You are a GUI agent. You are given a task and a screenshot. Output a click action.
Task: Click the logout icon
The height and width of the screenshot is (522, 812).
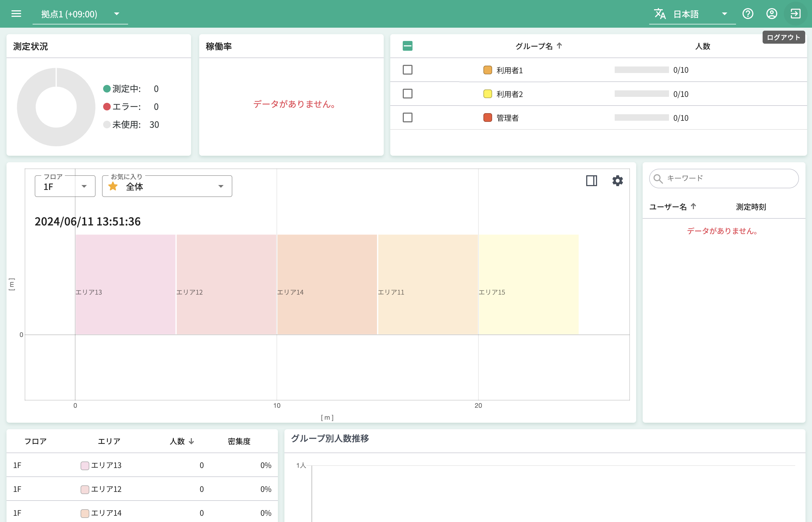tap(795, 14)
